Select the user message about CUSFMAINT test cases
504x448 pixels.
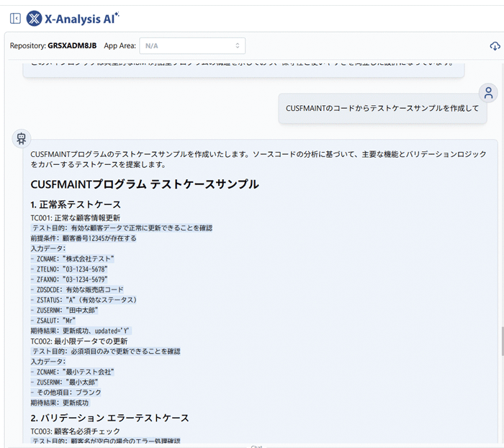(382, 108)
